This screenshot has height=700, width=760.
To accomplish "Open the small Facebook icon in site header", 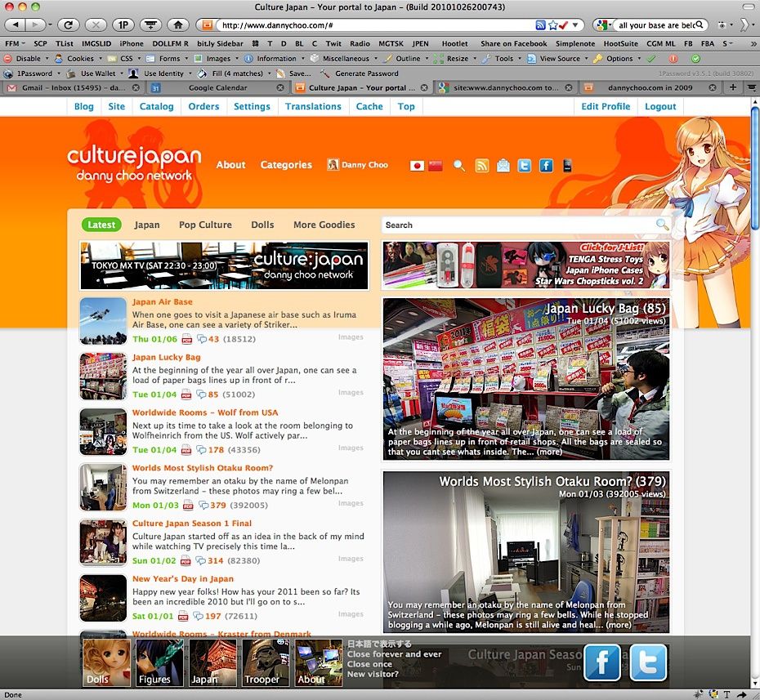I will tap(546, 166).
